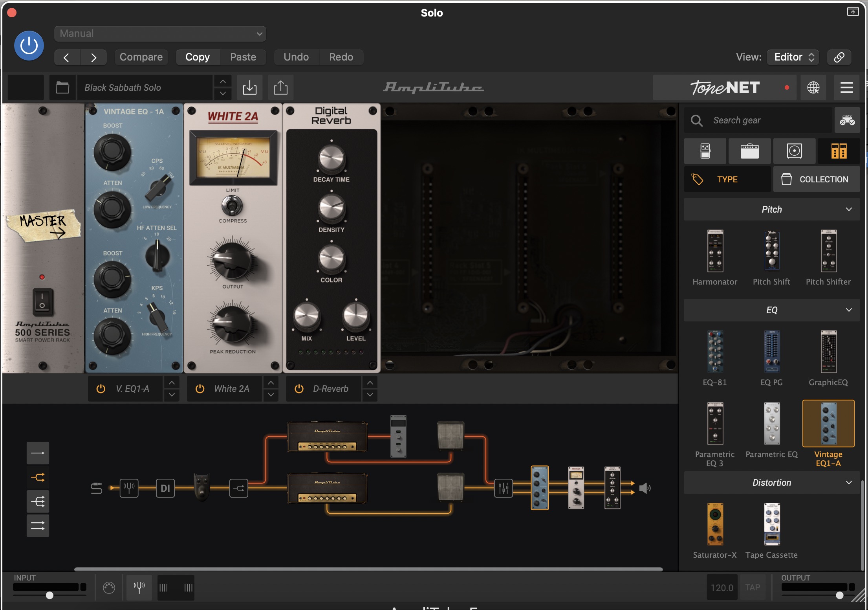Disable the D-Reverb module power
868x610 pixels.
pos(299,389)
